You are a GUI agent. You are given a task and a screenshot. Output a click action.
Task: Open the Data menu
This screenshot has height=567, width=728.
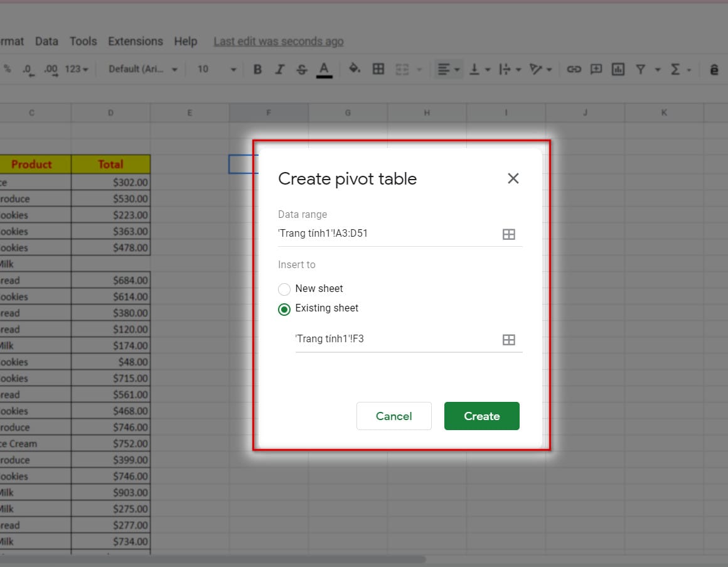click(46, 41)
